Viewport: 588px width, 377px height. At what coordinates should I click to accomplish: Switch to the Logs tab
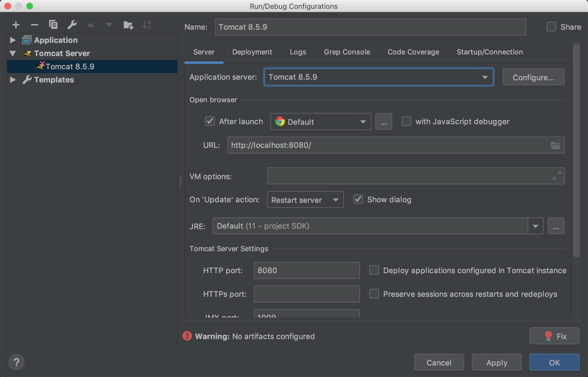click(298, 52)
